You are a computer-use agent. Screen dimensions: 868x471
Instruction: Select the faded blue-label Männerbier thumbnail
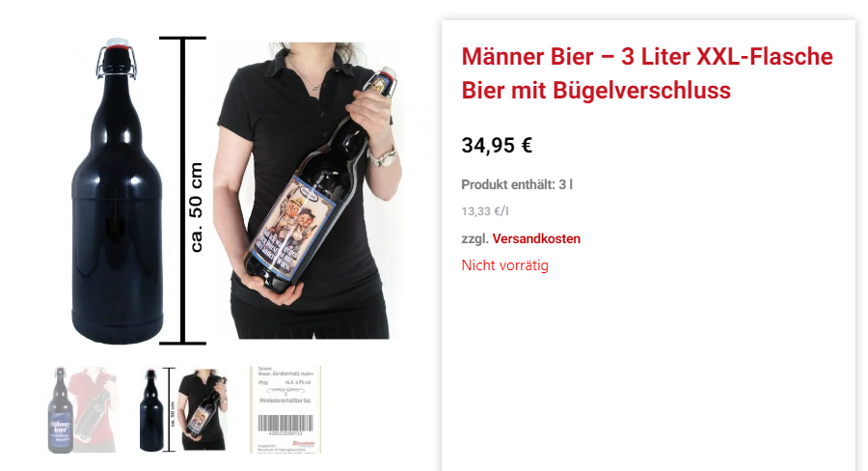click(81, 409)
